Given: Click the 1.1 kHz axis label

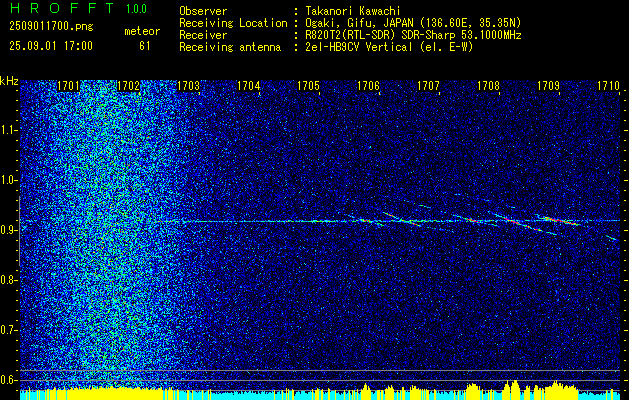Looking at the screenshot, I should (x=7, y=130).
